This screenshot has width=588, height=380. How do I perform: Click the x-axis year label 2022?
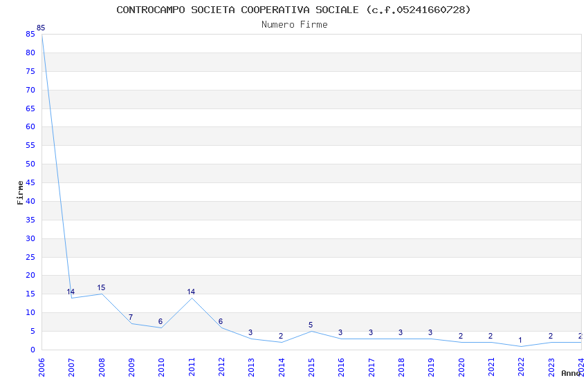pyautogui.click(x=522, y=368)
